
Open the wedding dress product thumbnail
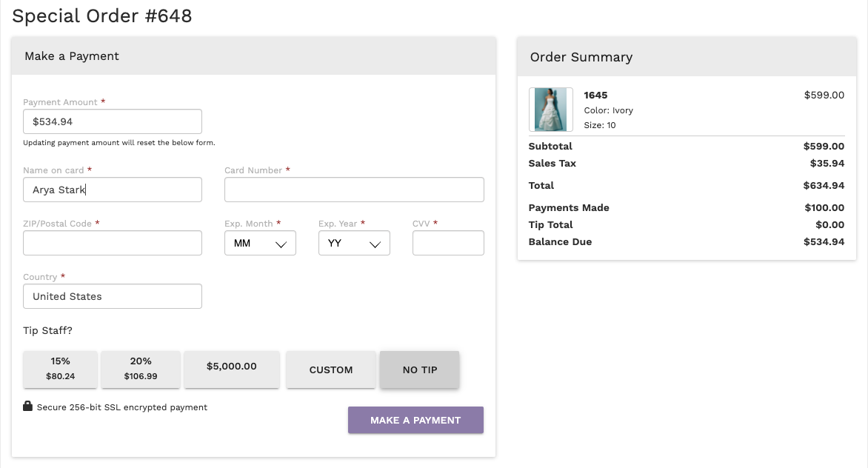[x=551, y=110]
